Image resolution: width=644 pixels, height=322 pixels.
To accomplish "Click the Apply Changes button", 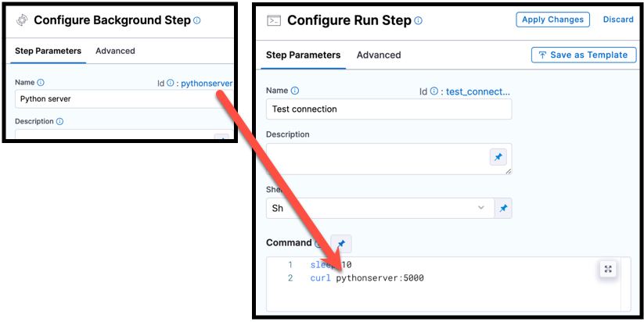I will click(x=552, y=20).
